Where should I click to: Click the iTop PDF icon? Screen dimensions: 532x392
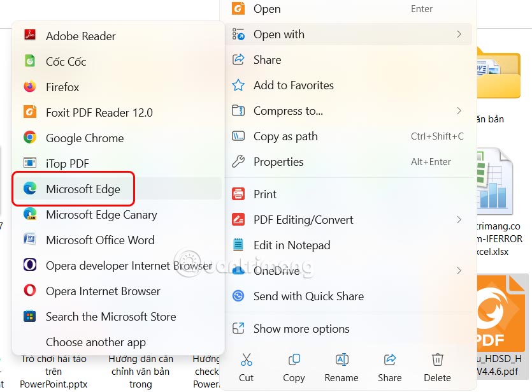click(30, 163)
